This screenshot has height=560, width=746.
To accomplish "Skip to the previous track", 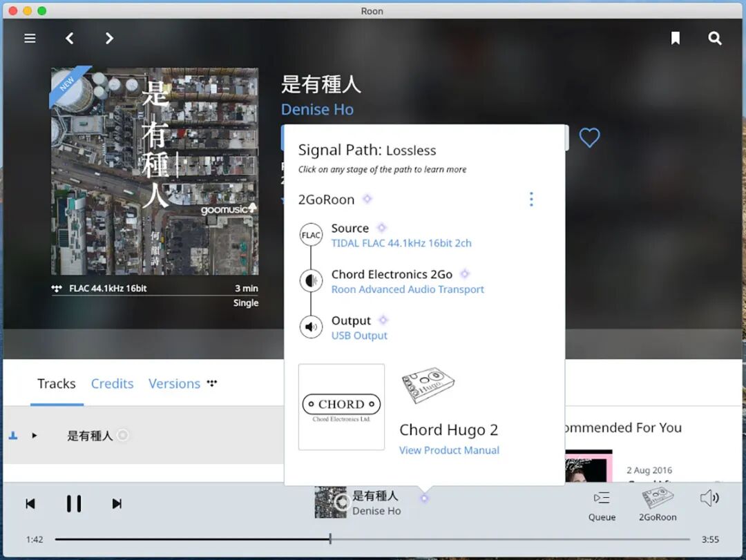I will tap(30, 504).
